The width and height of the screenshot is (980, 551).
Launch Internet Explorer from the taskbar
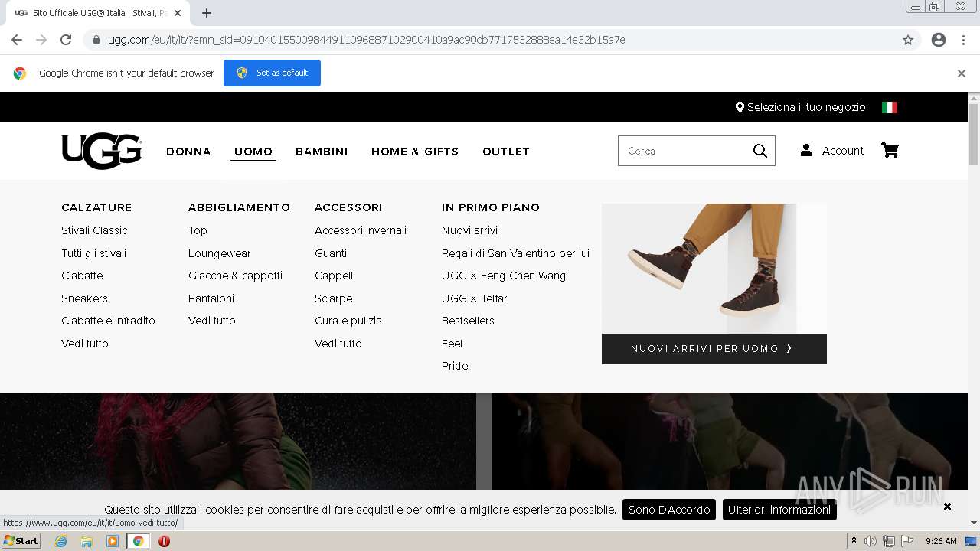60,541
